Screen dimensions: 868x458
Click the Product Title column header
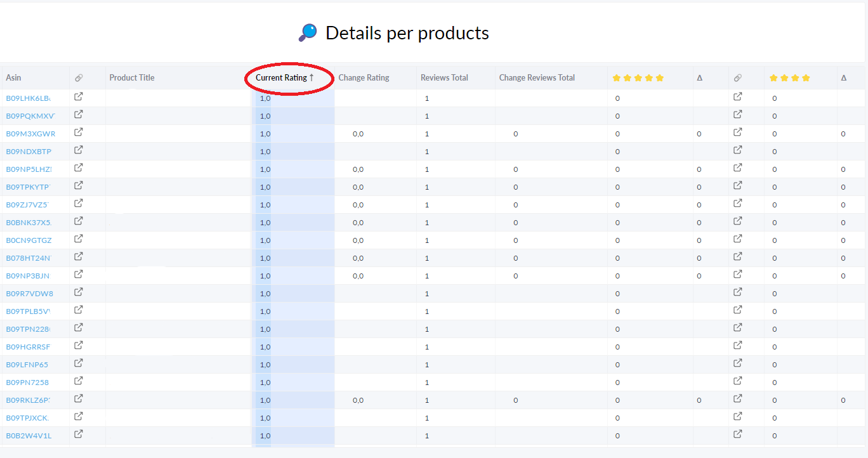point(132,77)
